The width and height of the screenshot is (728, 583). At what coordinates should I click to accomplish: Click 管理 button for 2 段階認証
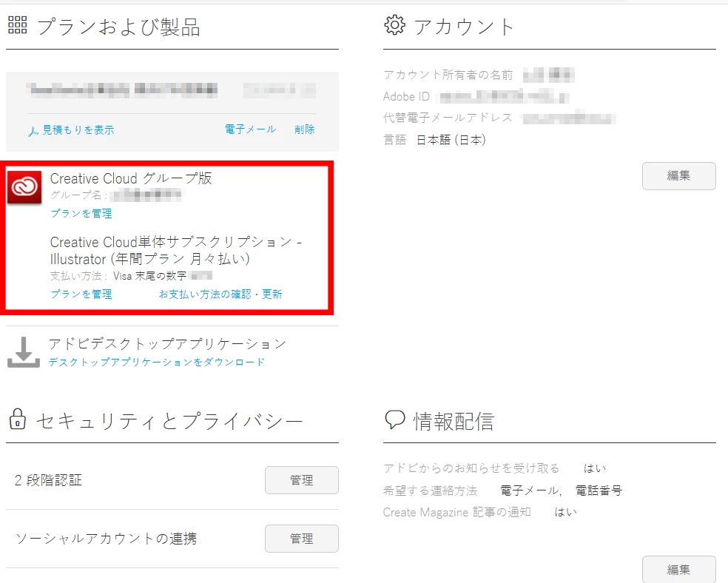302,480
